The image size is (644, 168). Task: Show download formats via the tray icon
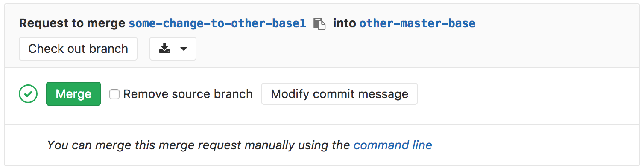coord(165,49)
